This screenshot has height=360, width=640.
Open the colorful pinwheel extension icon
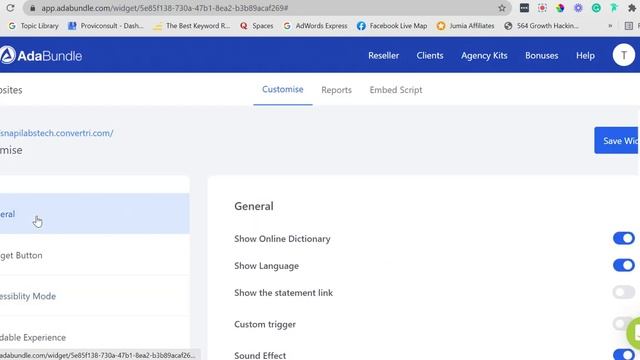point(560,8)
